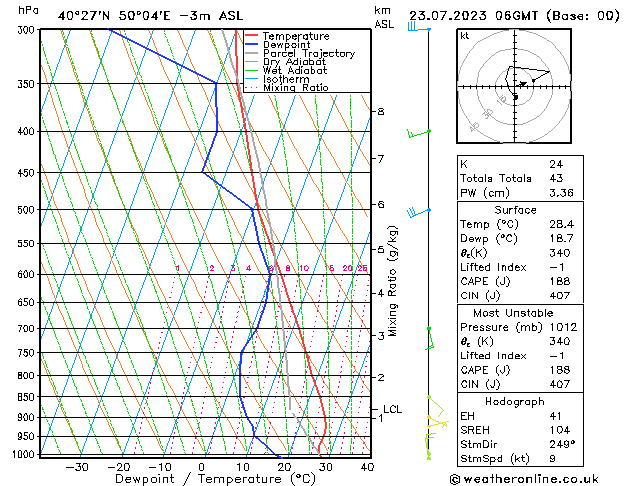This screenshot has width=629, height=486.
Task: Click the Surface section CIN (J) value '407'
Action: coord(560,296)
